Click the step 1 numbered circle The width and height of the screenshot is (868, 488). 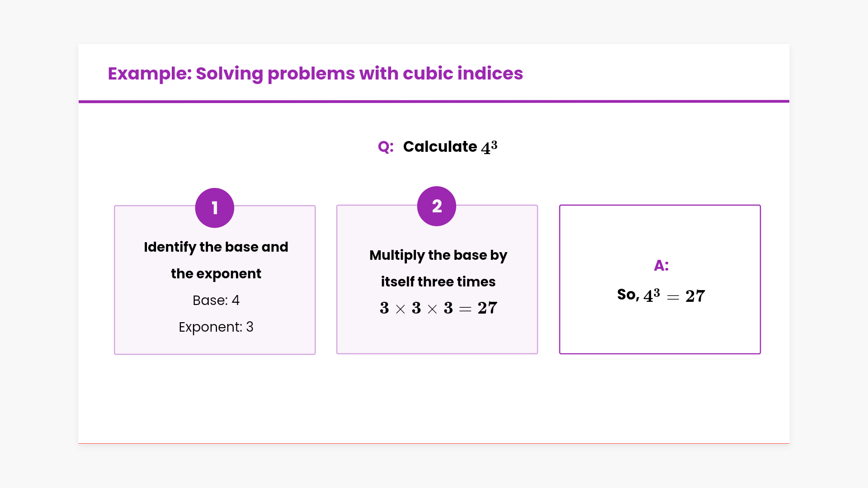tap(215, 208)
